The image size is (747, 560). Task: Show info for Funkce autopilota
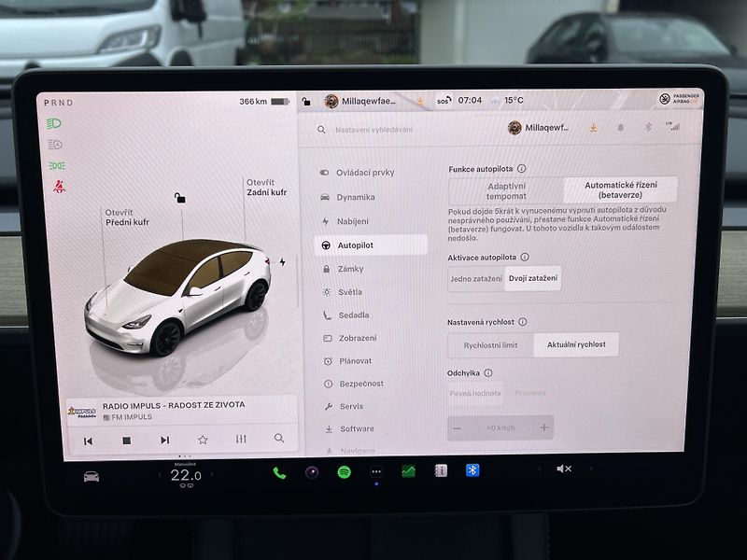tap(522, 169)
